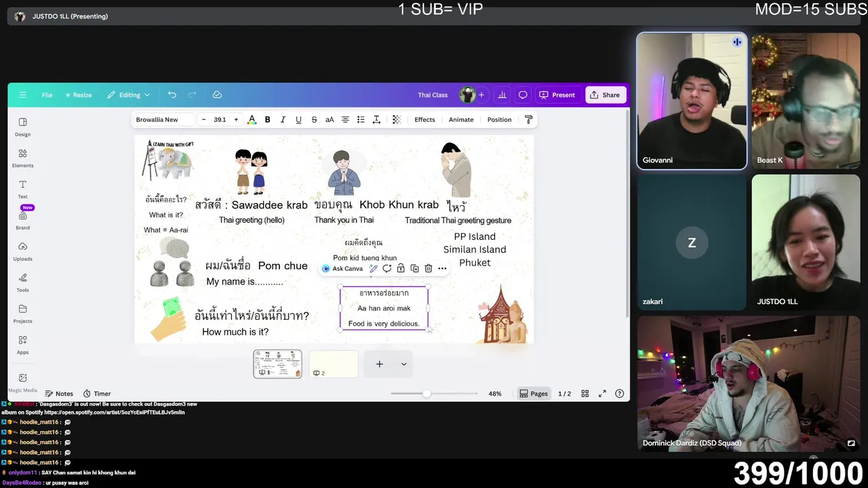Open the Animate options
868x488 pixels.
pos(461,119)
